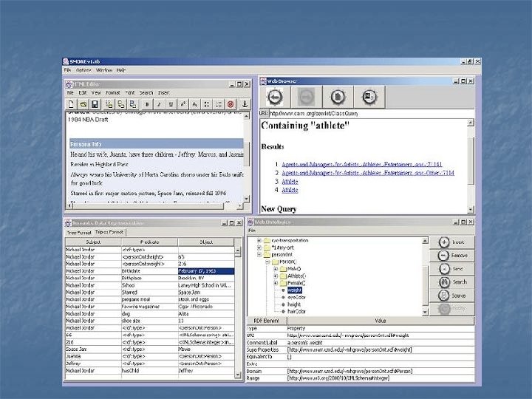Click the Search button in Web Ontologies
The image size is (532, 399).
[x=451, y=282]
